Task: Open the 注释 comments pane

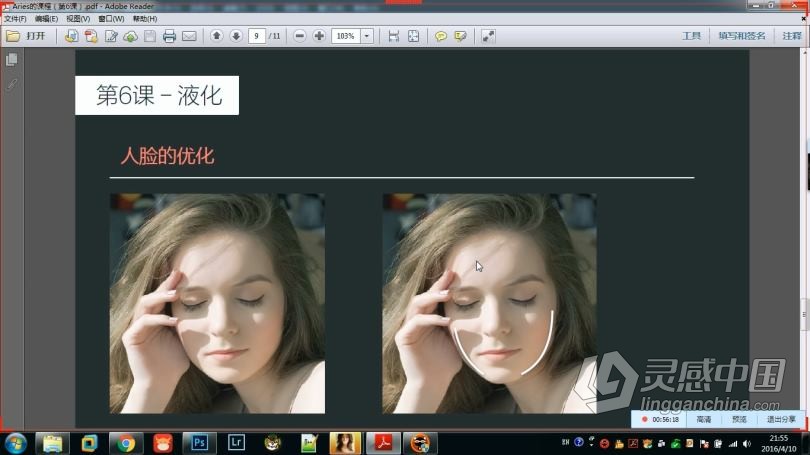Action: [792, 36]
